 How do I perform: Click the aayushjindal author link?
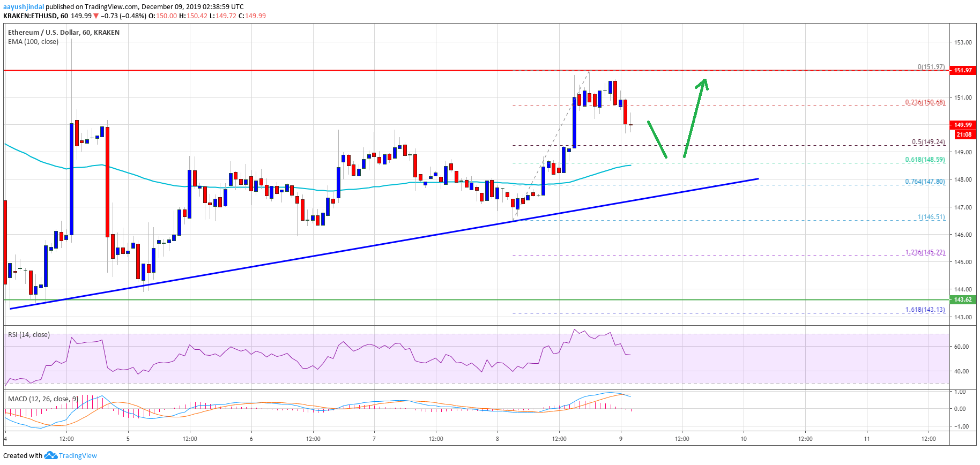(24, 6)
